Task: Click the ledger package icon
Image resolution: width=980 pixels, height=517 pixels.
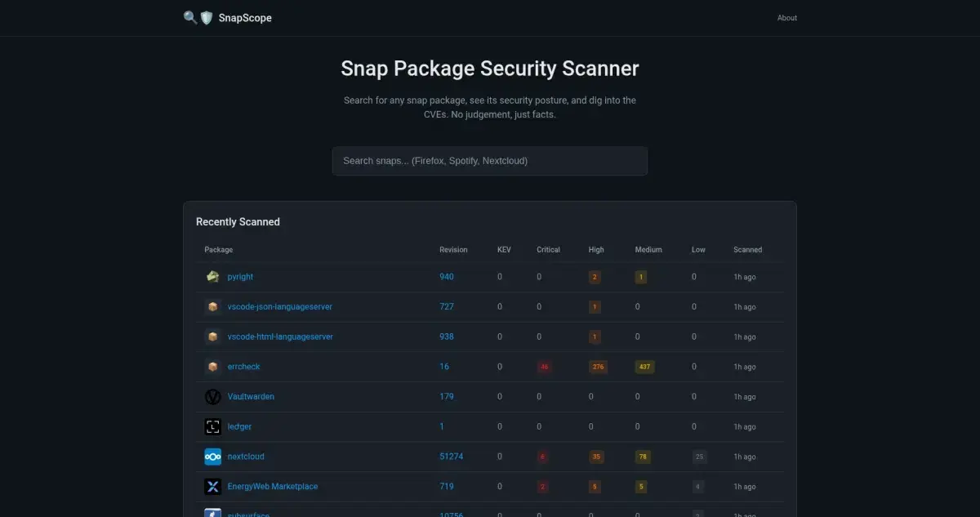Action: point(213,426)
